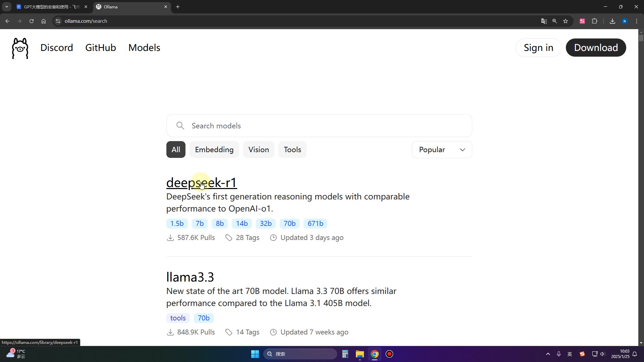Screen dimensions: 644x362
Task: Open the Chrome three-dot menu
Action: tap(637, 21)
